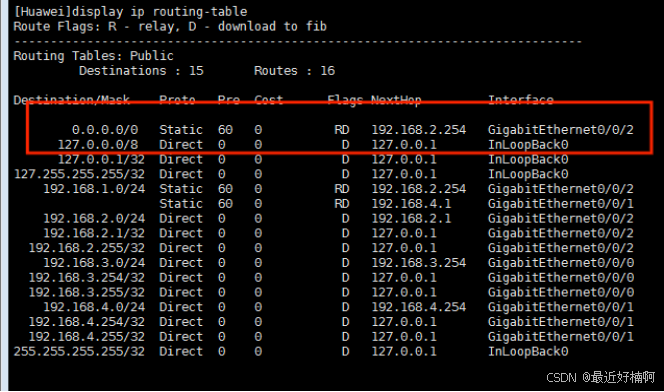Click the RD flag in the 192.168.4.1 next-hop row
This screenshot has height=392, width=664.
[342, 204]
